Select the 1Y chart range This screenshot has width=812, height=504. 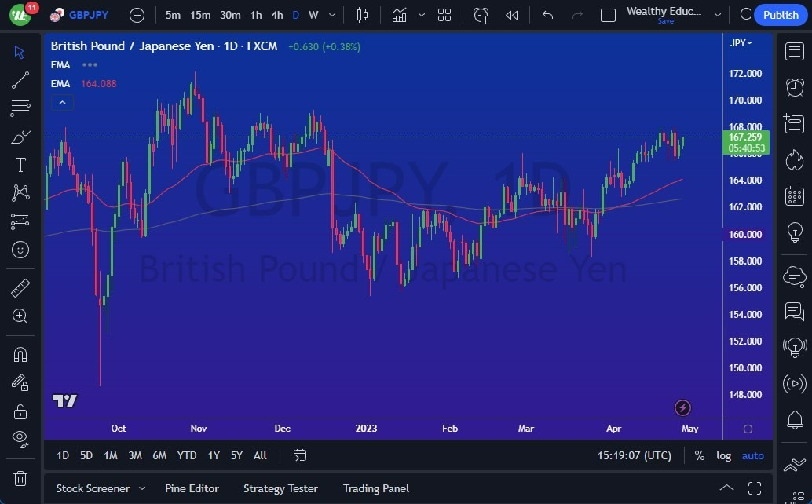213,455
